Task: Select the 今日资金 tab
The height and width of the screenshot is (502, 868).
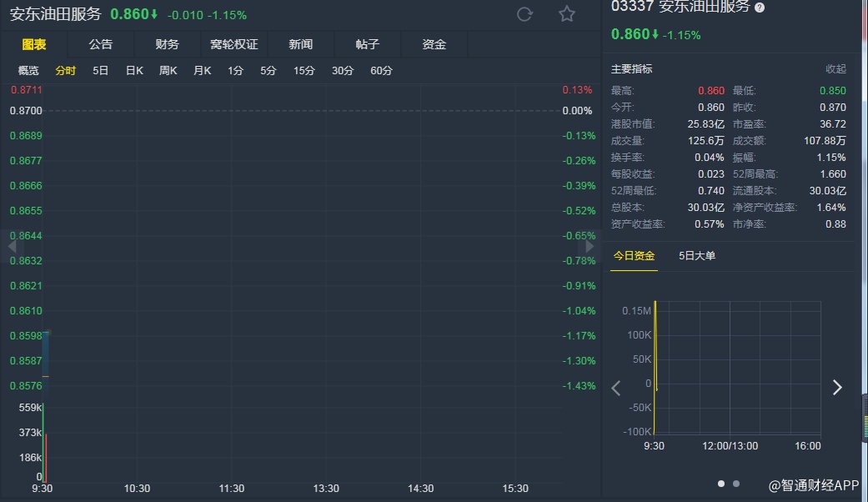Action: [x=634, y=255]
